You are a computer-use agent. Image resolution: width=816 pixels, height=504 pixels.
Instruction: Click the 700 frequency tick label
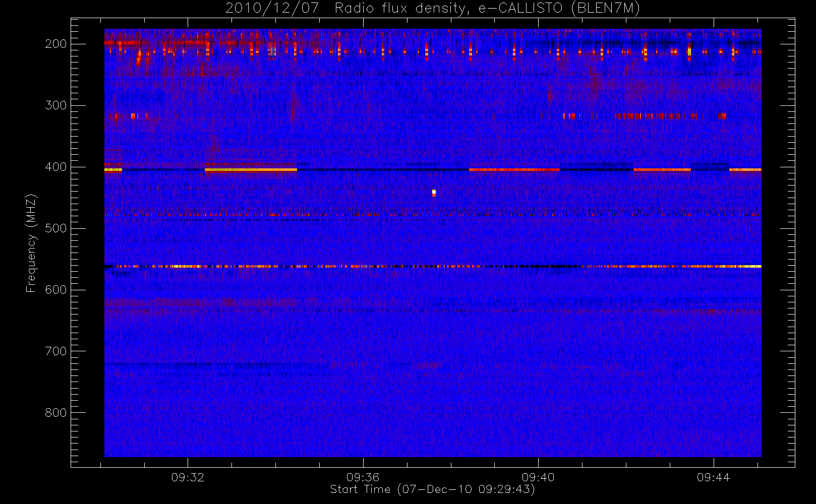pos(56,351)
